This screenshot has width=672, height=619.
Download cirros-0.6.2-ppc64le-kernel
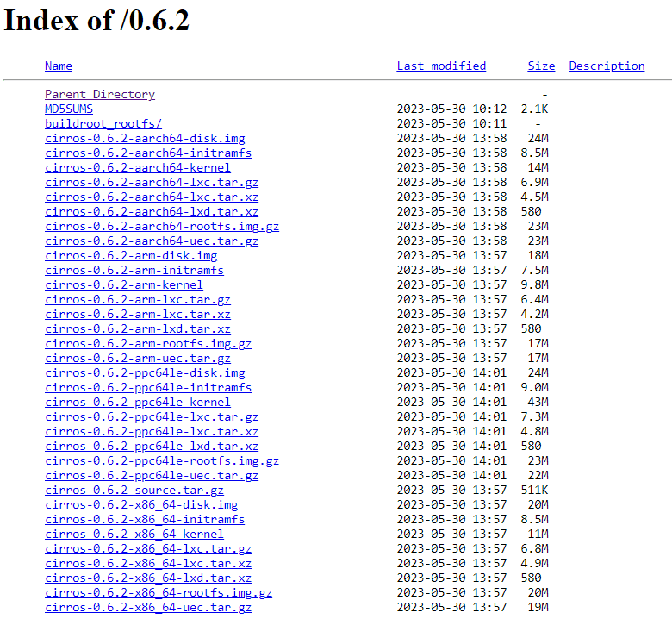(x=138, y=402)
